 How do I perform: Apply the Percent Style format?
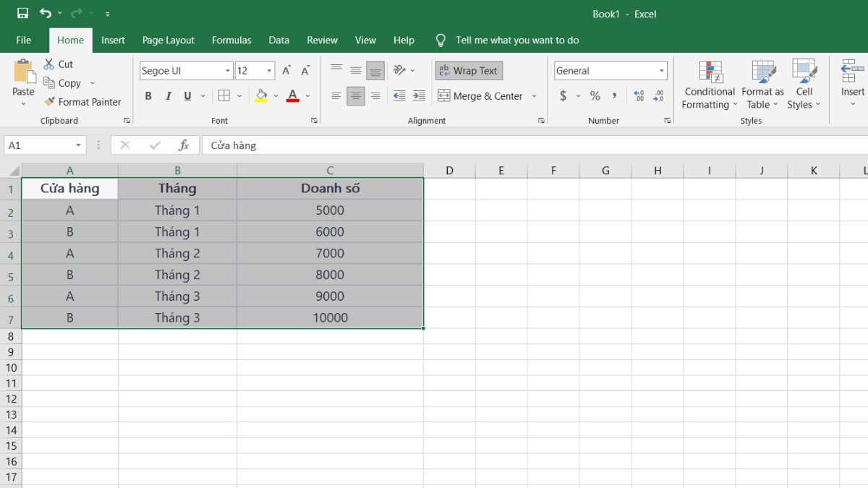point(595,96)
